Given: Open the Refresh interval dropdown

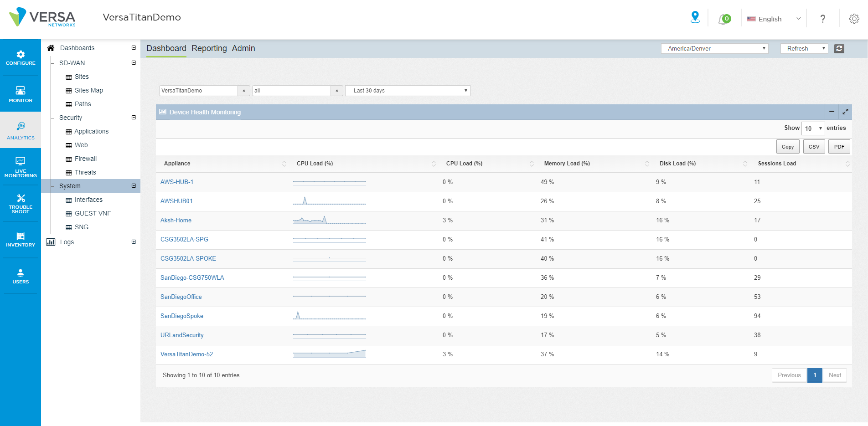Looking at the screenshot, I should (x=804, y=48).
